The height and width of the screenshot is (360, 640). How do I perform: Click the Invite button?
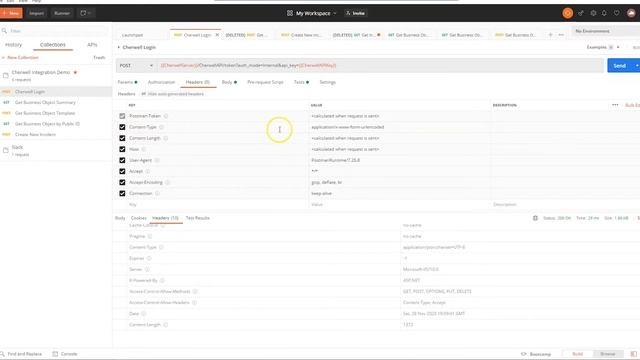tap(356, 13)
